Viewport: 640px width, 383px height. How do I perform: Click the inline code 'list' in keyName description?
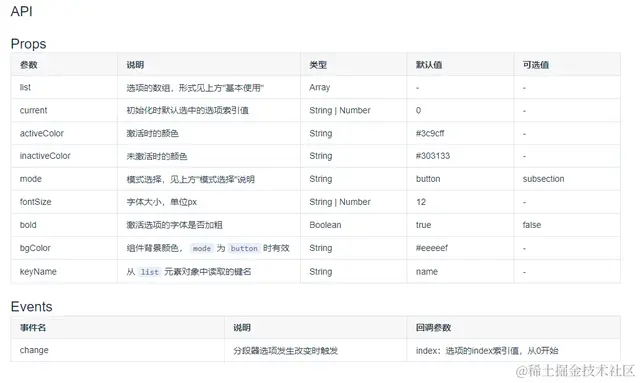click(149, 272)
